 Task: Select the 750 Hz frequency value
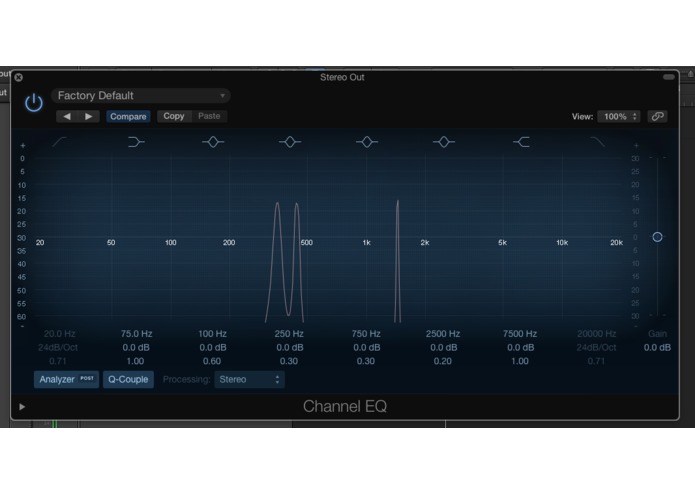pos(366,334)
